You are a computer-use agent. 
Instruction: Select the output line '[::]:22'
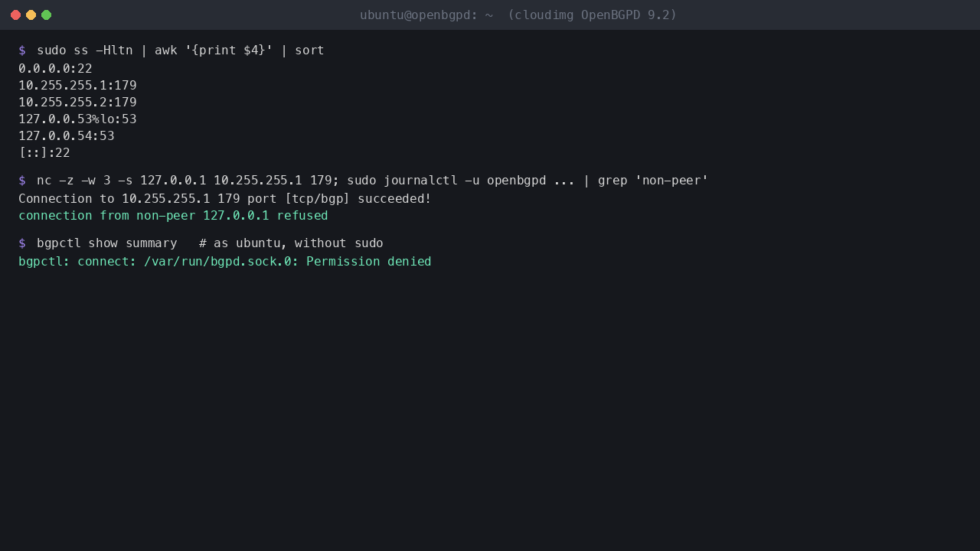point(44,153)
